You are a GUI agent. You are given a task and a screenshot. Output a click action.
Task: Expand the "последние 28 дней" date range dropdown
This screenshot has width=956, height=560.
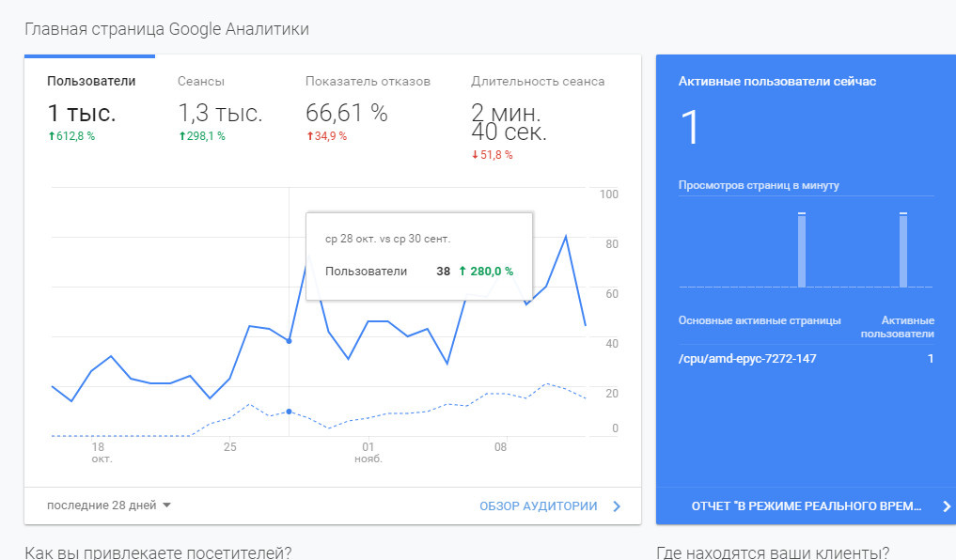[109, 506]
